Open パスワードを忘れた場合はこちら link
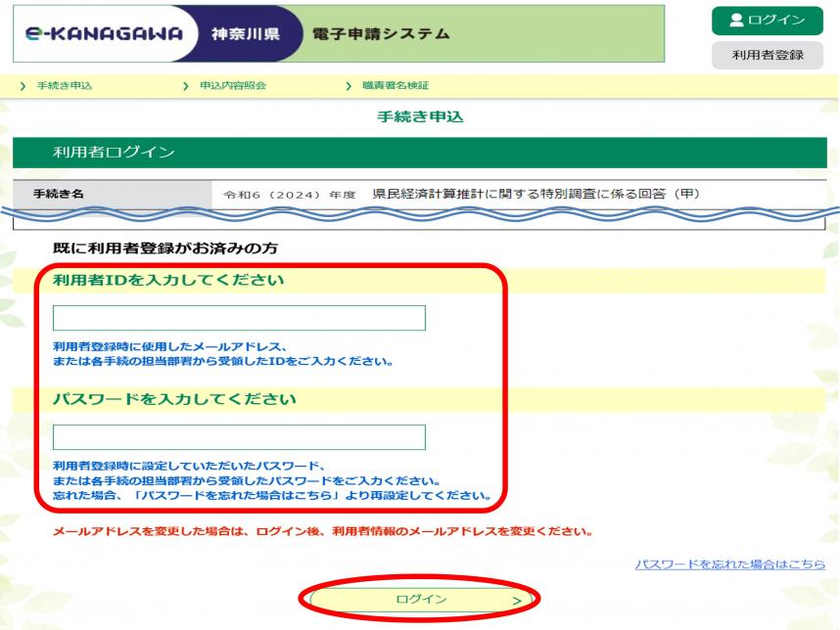This screenshot has width=840, height=630. coord(729,565)
